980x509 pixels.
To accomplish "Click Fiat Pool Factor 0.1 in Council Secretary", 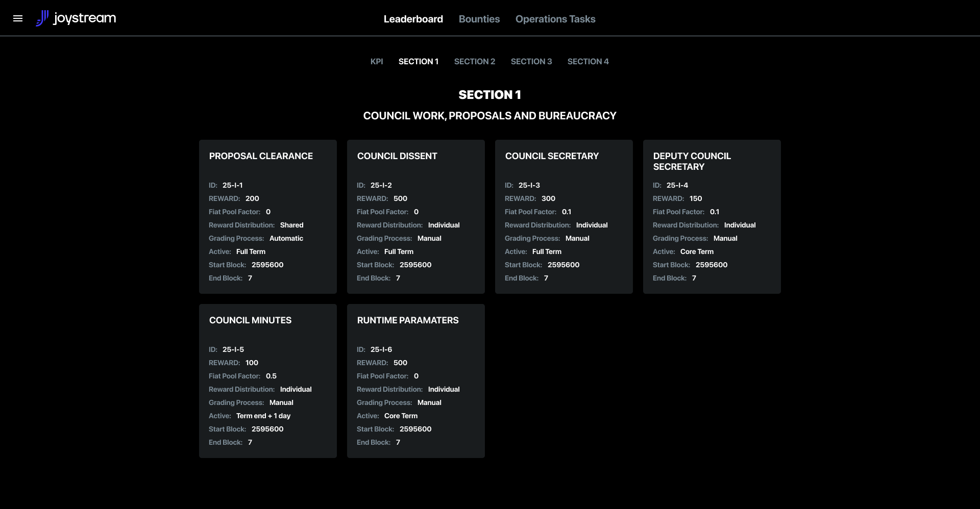I will (567, 212).
